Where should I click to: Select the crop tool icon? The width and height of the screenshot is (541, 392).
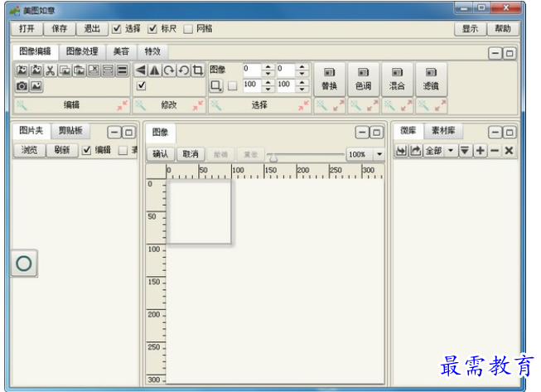coord(198,70)
